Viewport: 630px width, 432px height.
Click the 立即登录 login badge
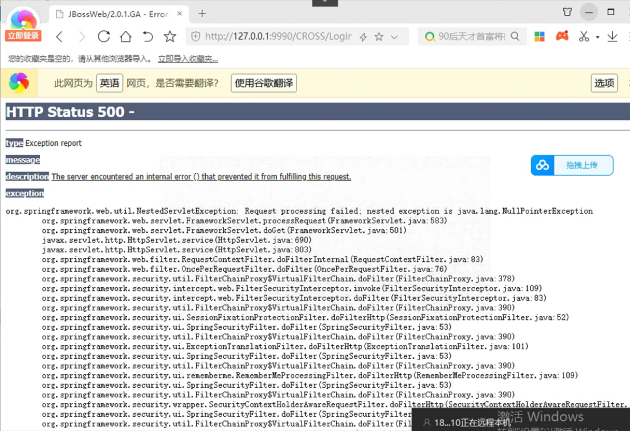click(x=23, y=36)
